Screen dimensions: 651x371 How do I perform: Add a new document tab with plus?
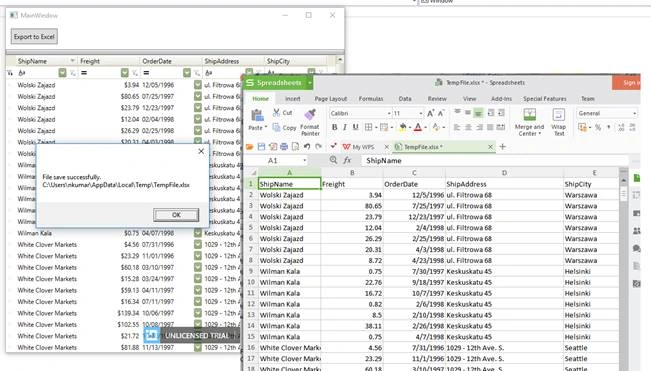tap(502, 146)
